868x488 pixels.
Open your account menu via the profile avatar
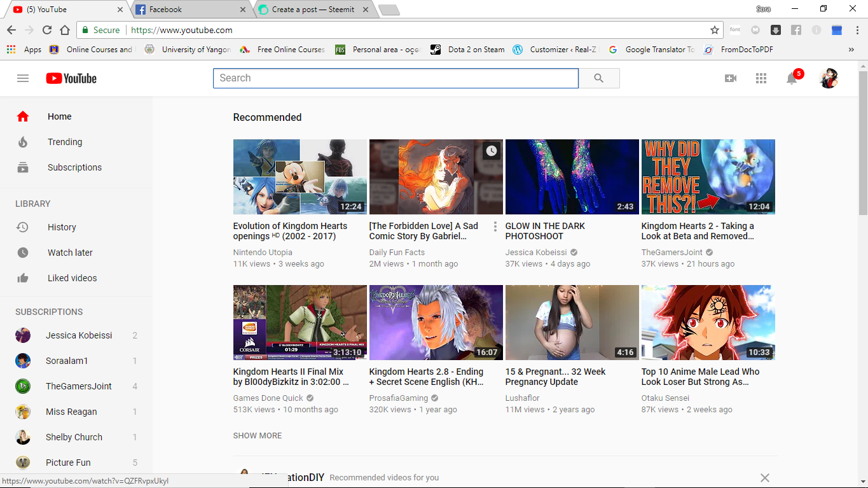pyautogui.click(x=829, y=78)
